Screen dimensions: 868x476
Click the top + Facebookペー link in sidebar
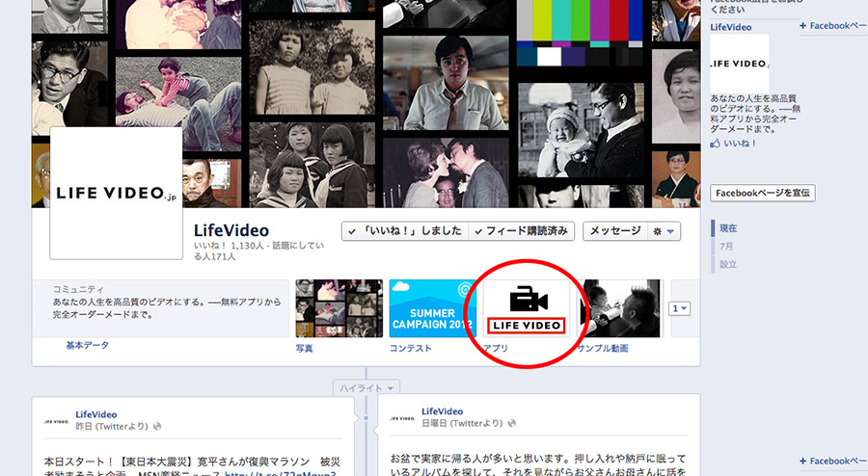(833, 25)
